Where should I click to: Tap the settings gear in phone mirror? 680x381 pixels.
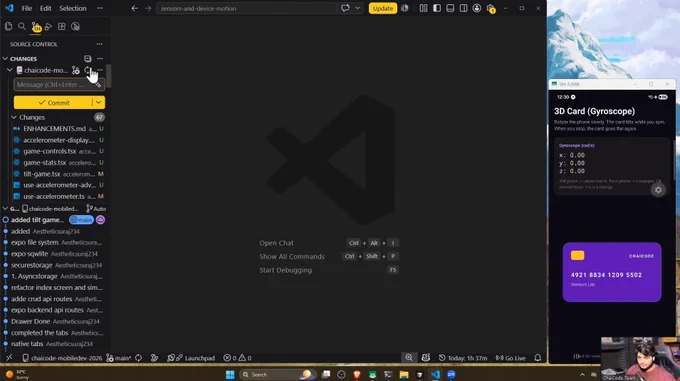tap(658, 190)
